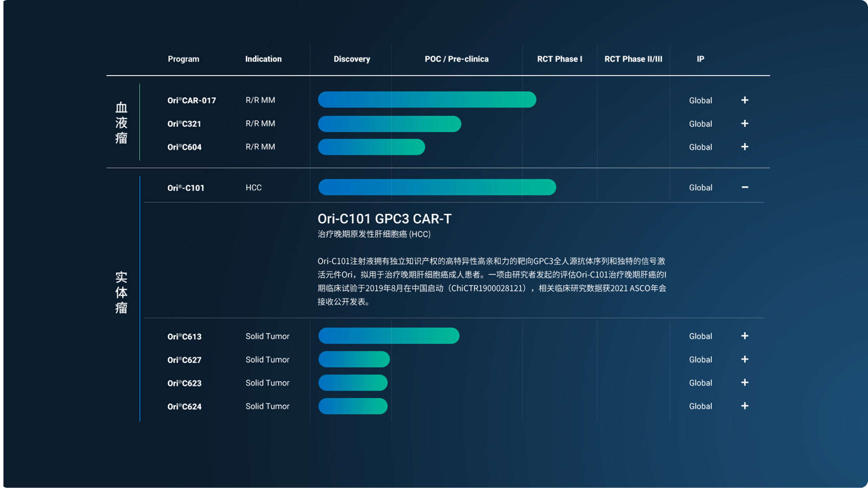The width and height of the screenshot is (868, 488).
Task: Select the Ori CAR-017 program name
Action: click(192, 100)
